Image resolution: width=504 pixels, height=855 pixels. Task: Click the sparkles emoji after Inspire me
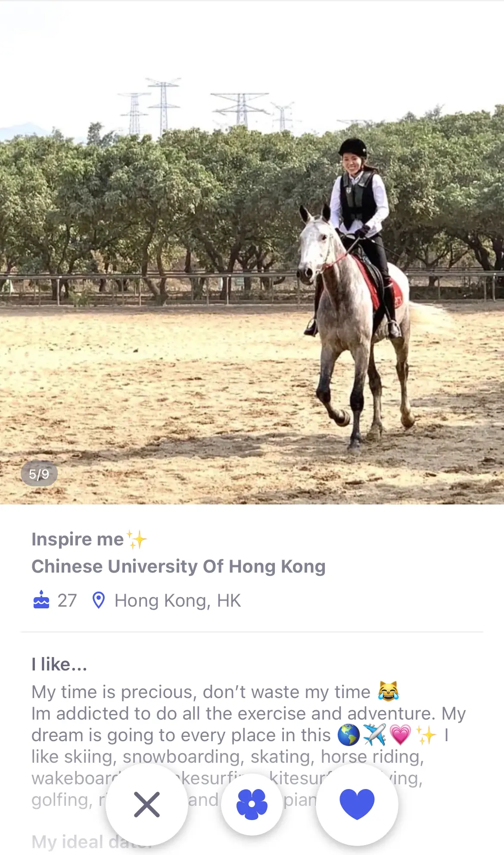point(137,539)
